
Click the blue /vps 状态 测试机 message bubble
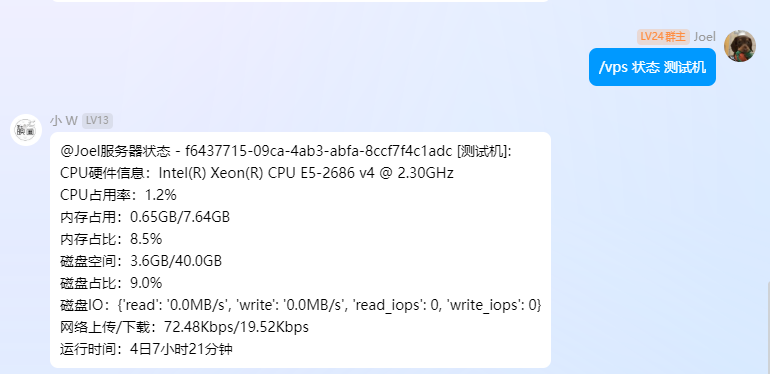pyautogui.click(x=652, y=67)
